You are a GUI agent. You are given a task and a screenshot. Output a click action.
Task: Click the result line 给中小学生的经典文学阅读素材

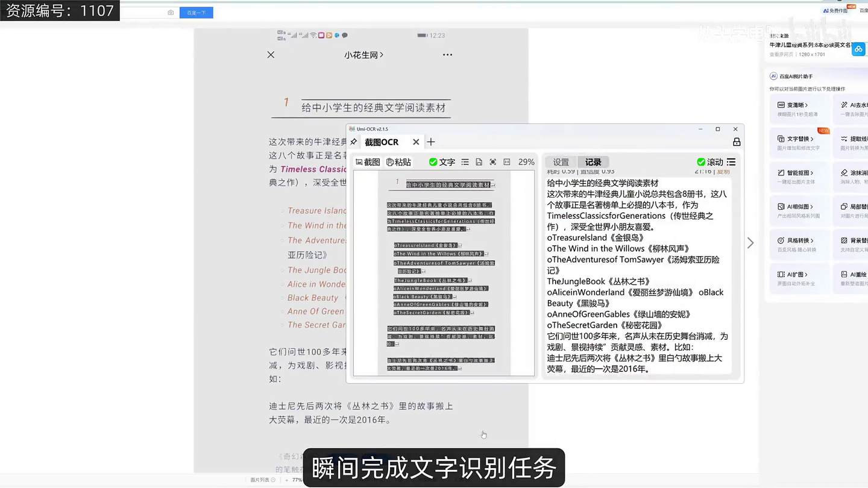click(x=603, y=183)
